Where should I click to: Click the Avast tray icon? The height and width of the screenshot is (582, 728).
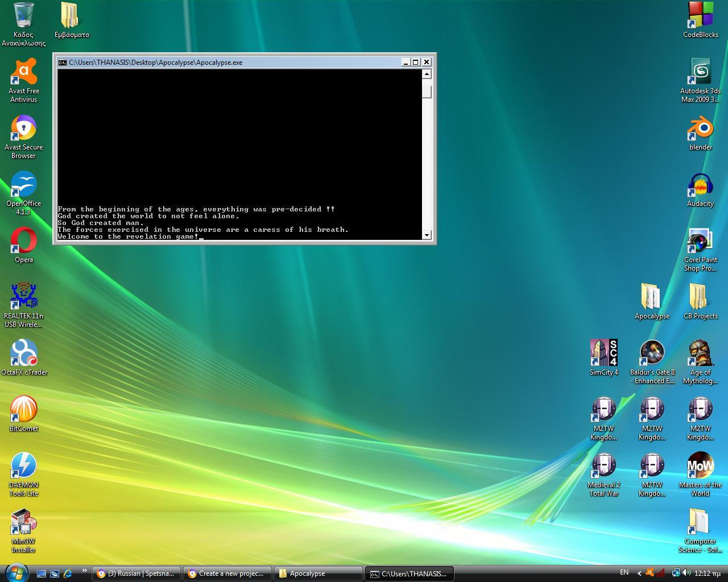point(650,573)
